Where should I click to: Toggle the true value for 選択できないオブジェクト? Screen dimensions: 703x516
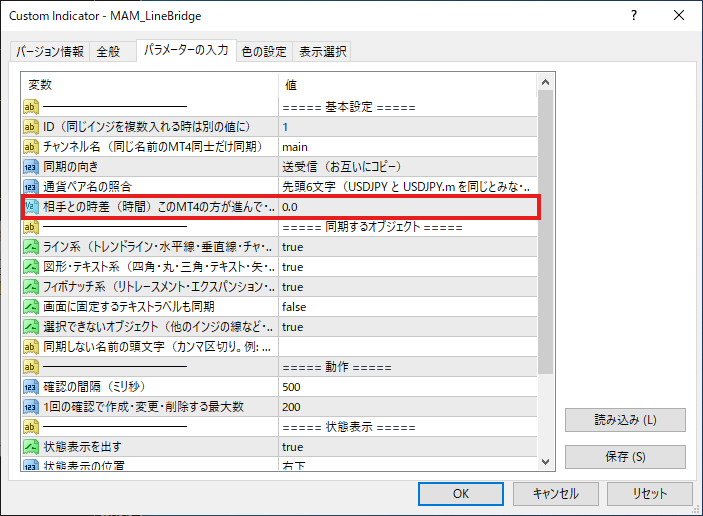point(408,327)
